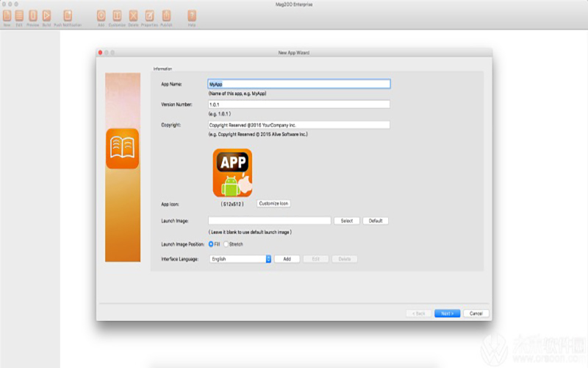Click the Default launch image button
The width and height of the screenshot is (588, 368).
376,221
